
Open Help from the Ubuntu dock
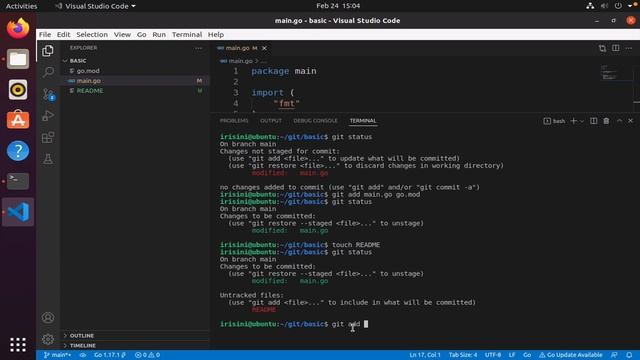tap(18, 151)
